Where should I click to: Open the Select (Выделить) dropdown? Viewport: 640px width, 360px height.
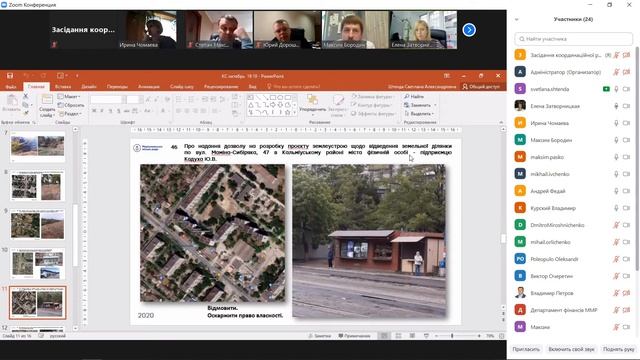point(420,113)
